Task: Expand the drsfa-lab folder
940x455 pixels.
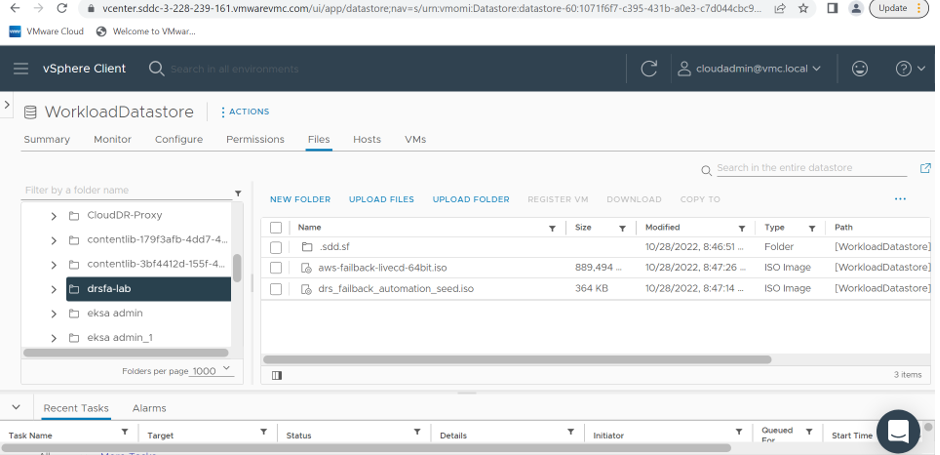Action: tap(53, 290)
